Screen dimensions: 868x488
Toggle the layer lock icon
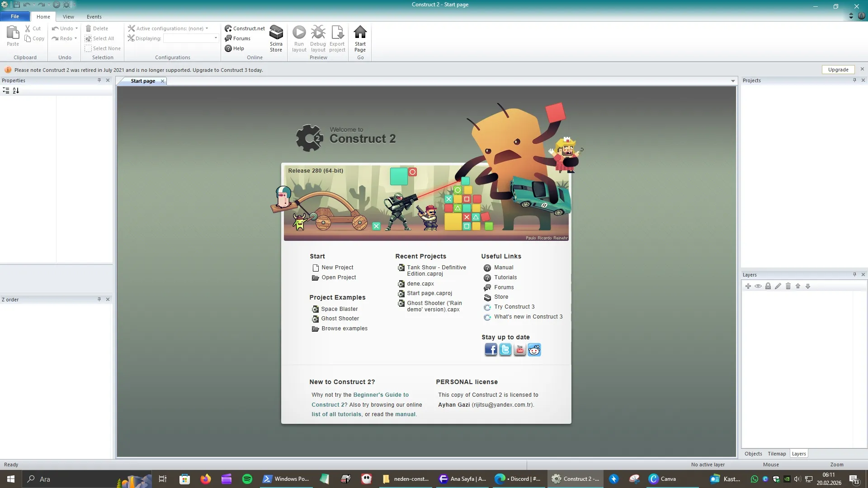768,286
